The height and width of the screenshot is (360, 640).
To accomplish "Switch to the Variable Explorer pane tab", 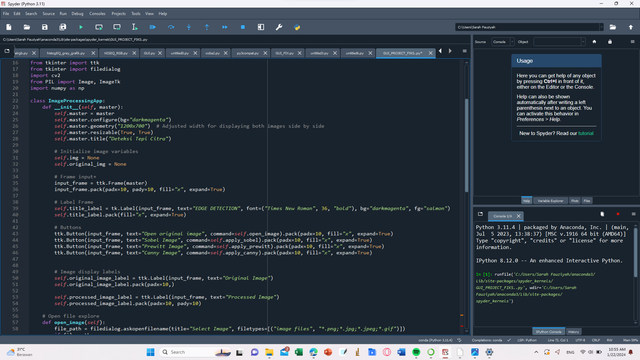I will click(550, 201).
